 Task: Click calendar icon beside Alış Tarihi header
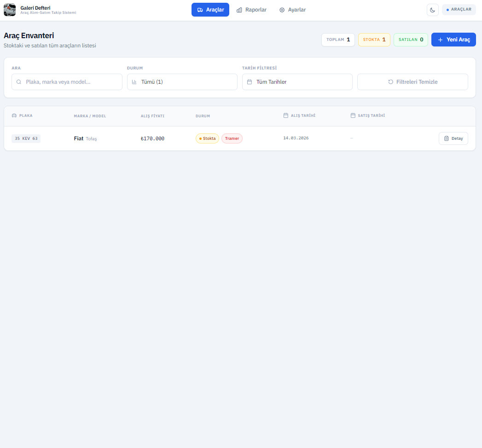pos(286,115)
